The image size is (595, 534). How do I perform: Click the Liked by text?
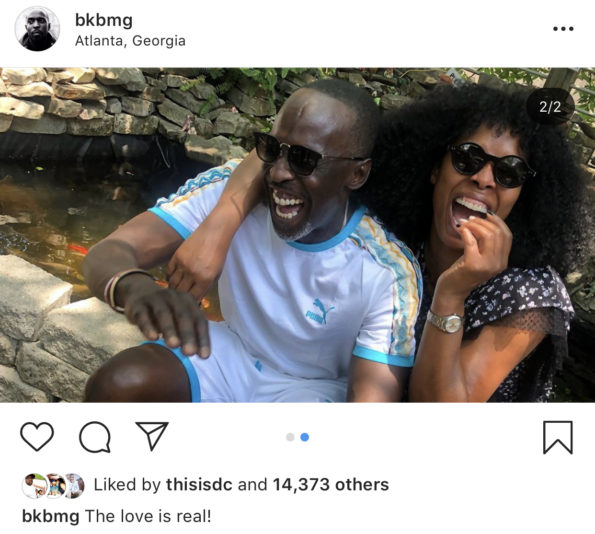coord(127,485)
